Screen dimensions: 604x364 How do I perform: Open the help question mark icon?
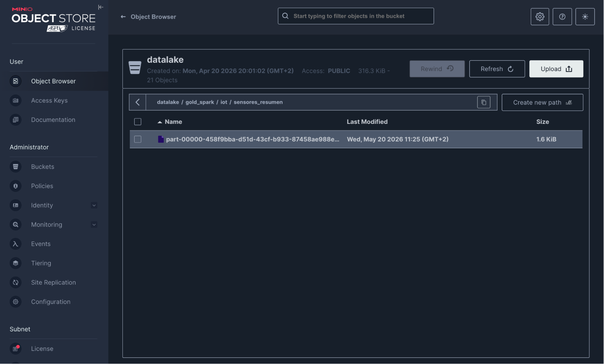[x=562, y=17]
